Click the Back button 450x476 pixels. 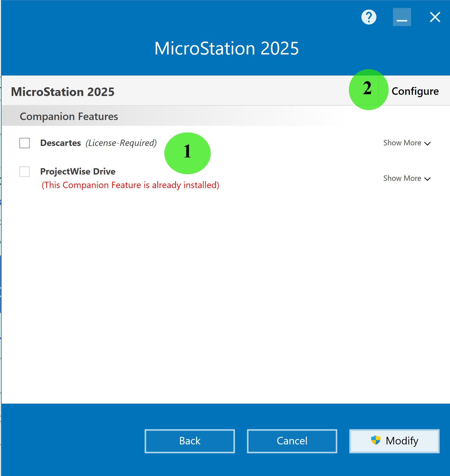click(x=190, y=441)
